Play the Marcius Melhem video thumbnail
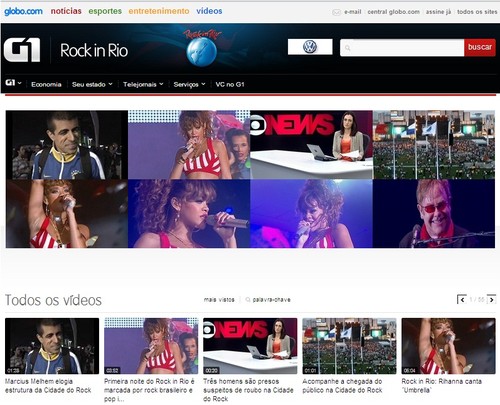The height and width of the screenshot is (405, 500). (x=52, y=346)
